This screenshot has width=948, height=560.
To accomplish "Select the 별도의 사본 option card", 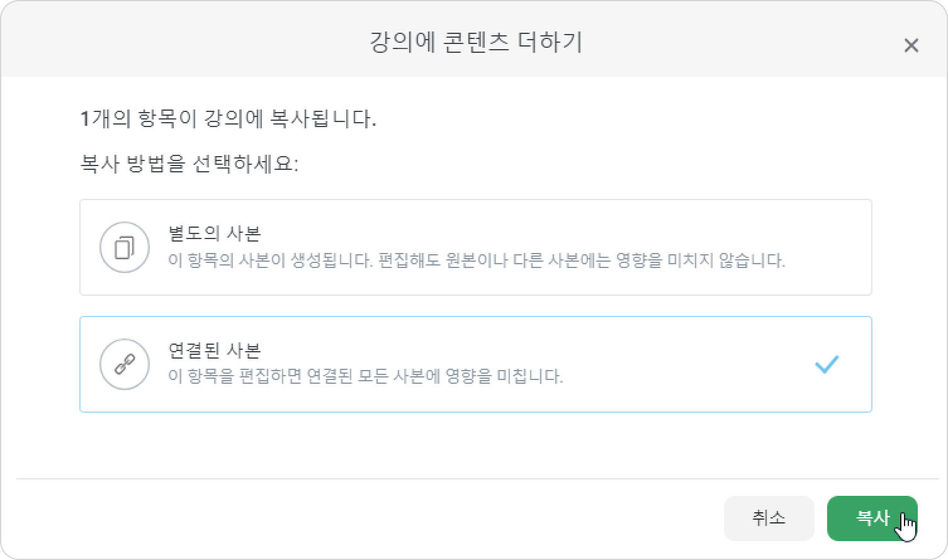I will 476,247.
